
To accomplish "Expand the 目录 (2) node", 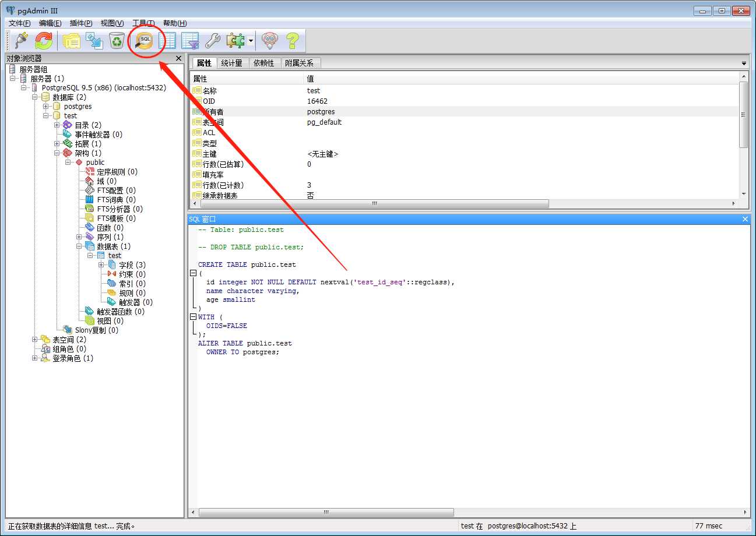I will 57,125.
